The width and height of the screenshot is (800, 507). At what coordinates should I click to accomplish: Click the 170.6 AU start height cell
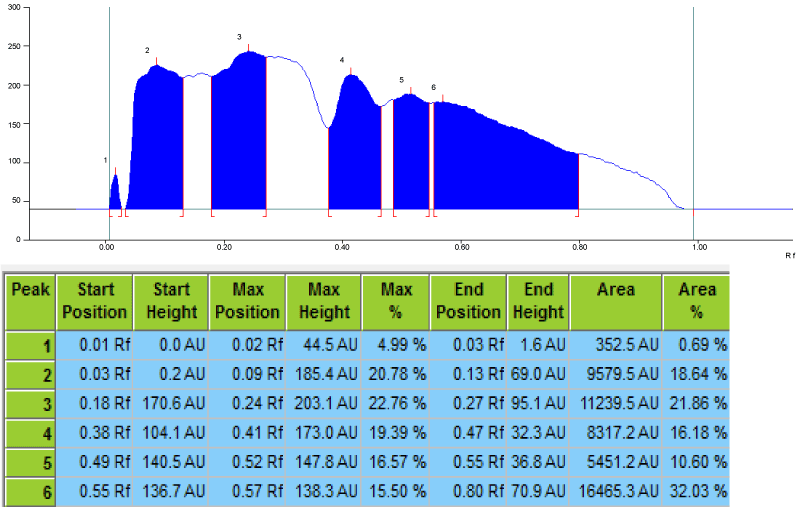171,404
